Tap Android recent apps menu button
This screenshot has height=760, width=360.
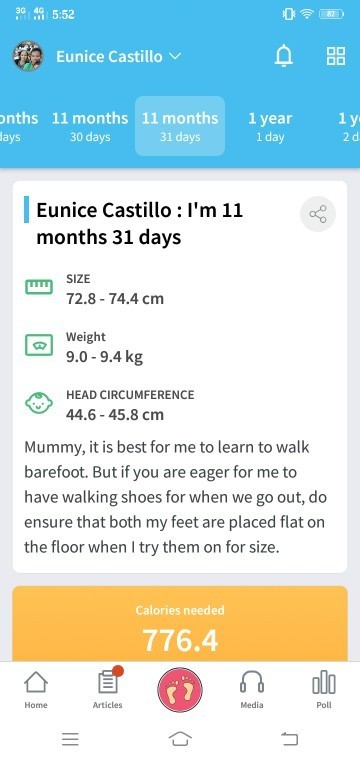pos(70,739)
